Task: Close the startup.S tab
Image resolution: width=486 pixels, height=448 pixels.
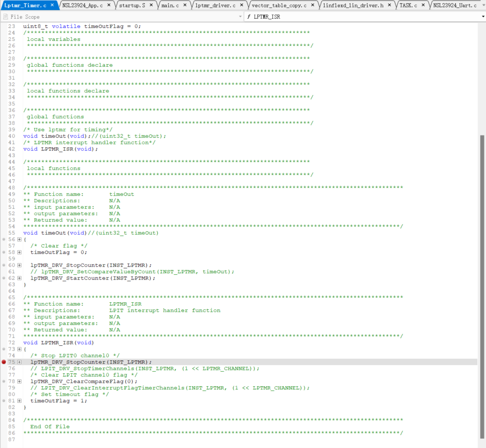Action: click(151, 5)
